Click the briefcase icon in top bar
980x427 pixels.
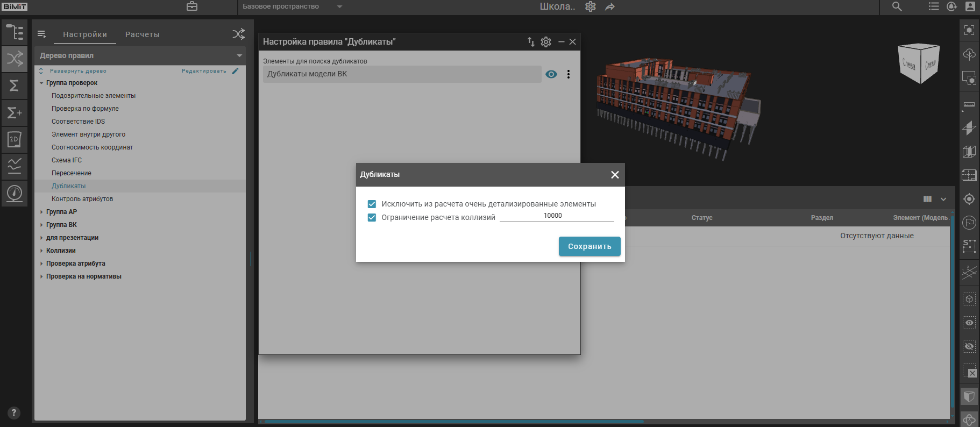coord(192,6)
